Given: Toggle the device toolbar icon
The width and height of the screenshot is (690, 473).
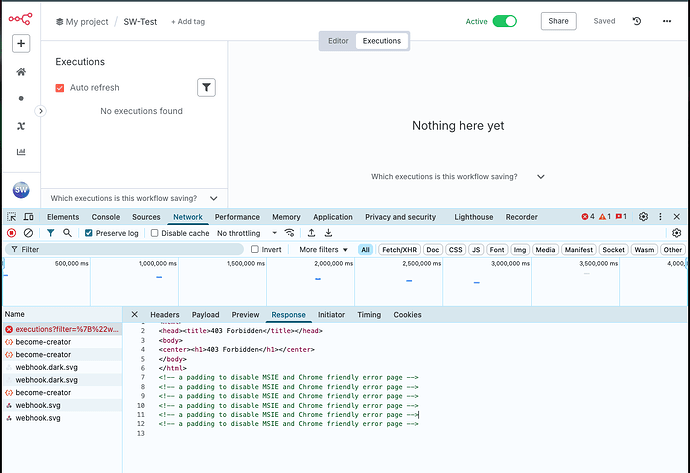Looking at the screenshot, I should coord(29,216).
